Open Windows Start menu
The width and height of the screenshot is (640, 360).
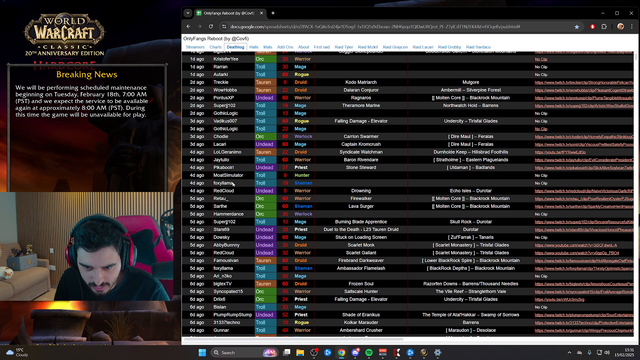pos(202,353)
